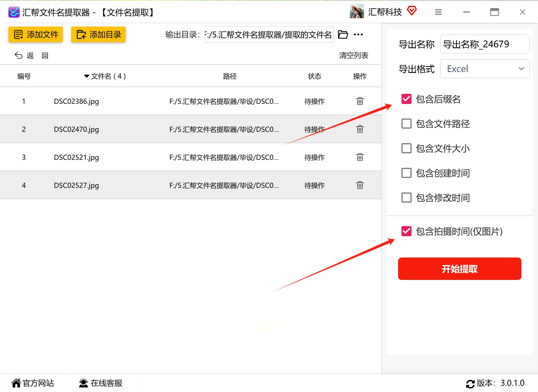Open the 导出格式 Excel dropdown
The image size is (538, 392).
pos(485,69)
